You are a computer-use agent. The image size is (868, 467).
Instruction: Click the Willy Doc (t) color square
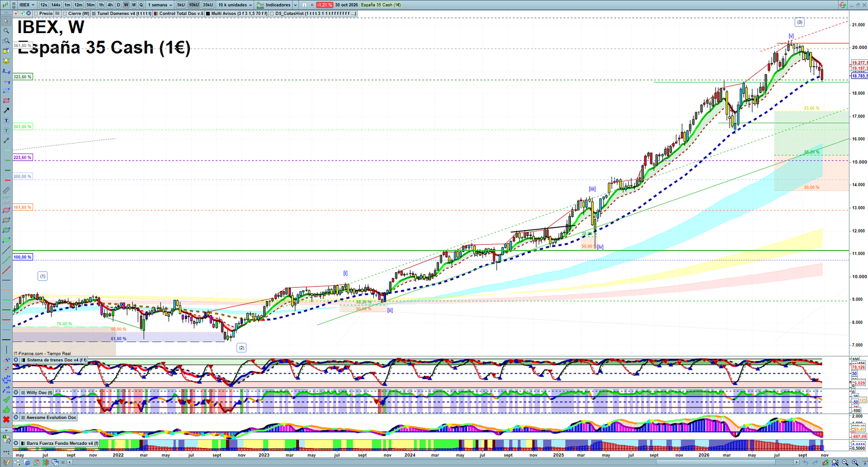click(23, 392)
